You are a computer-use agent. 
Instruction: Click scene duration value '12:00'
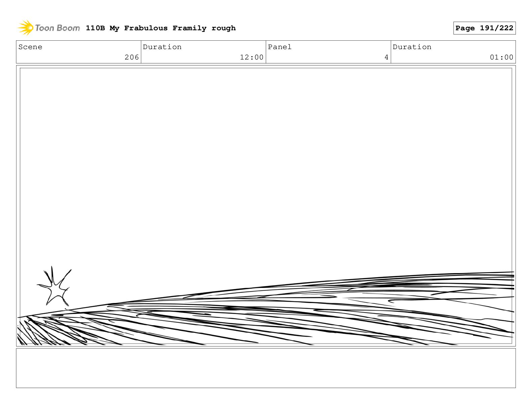click(x=252, y=58)
